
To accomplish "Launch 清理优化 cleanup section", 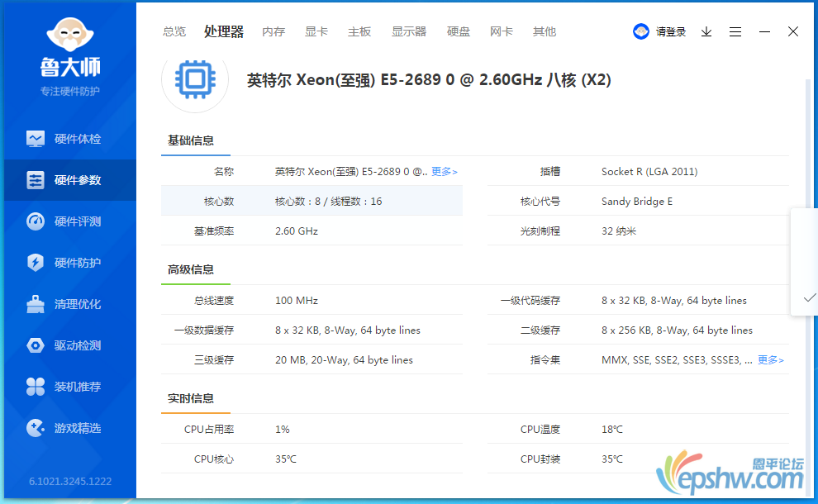I will 70,304.
